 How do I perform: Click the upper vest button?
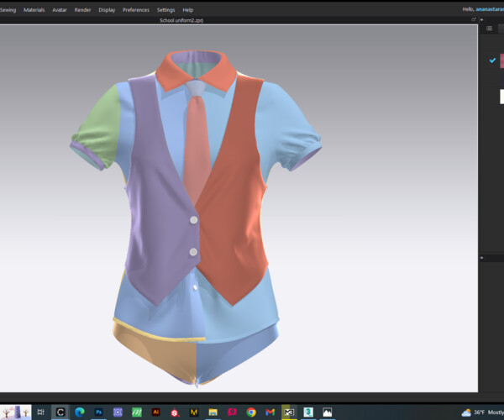point(193,220)
